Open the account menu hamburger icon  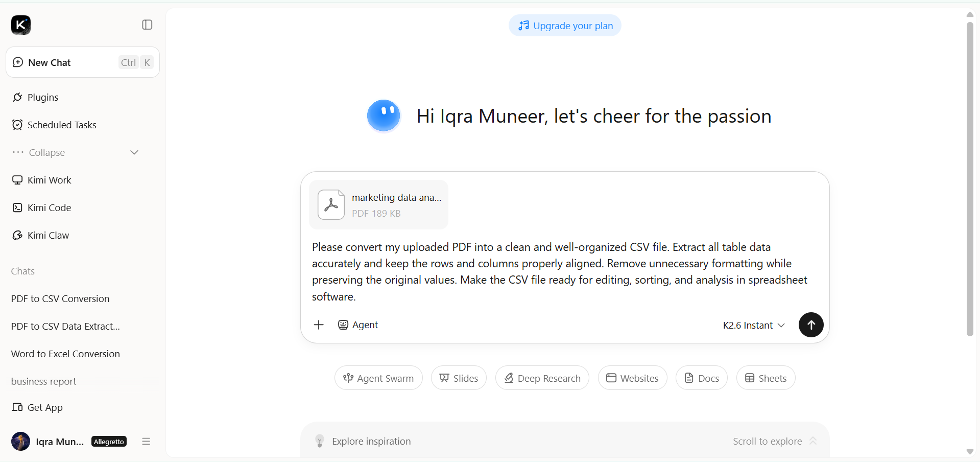pyautogui.click(x=146, y=441)
